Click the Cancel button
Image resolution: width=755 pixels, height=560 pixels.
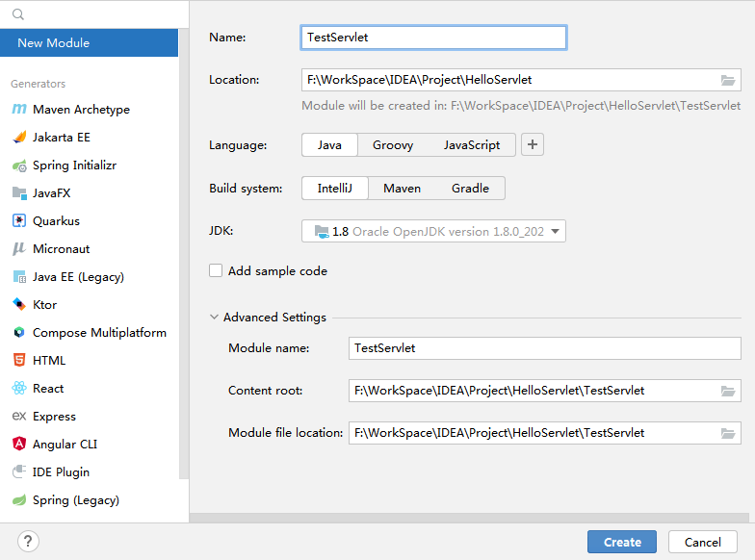pos(703,543)
